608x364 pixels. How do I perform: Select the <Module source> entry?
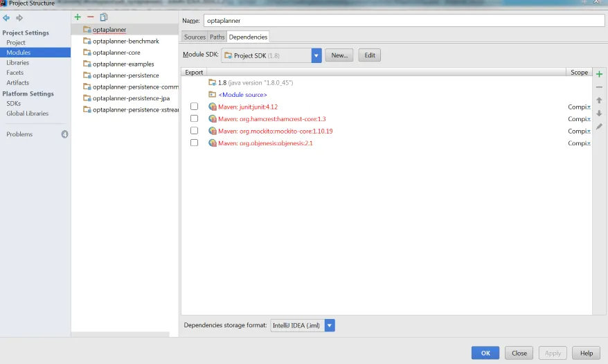tap(243, 95)
